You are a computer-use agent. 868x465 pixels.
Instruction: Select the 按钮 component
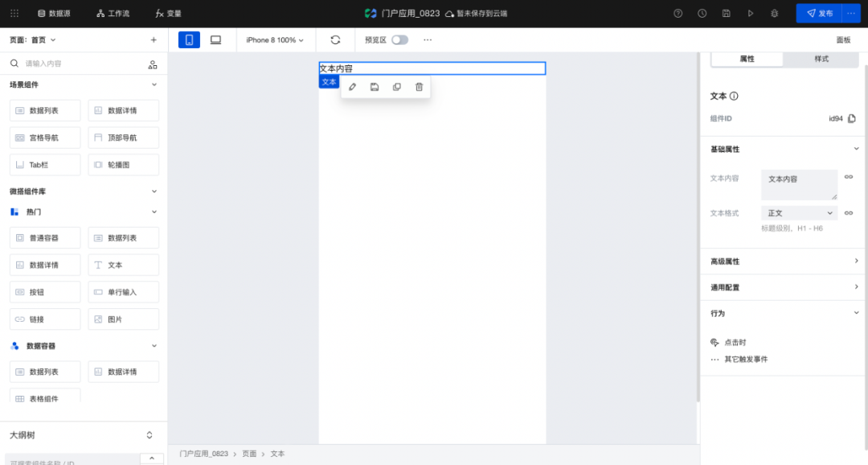pyautogui.click(x=45, y=292)
